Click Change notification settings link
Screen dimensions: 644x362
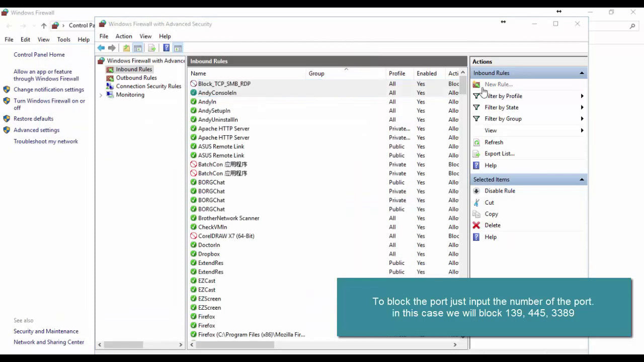pos(49,90)
